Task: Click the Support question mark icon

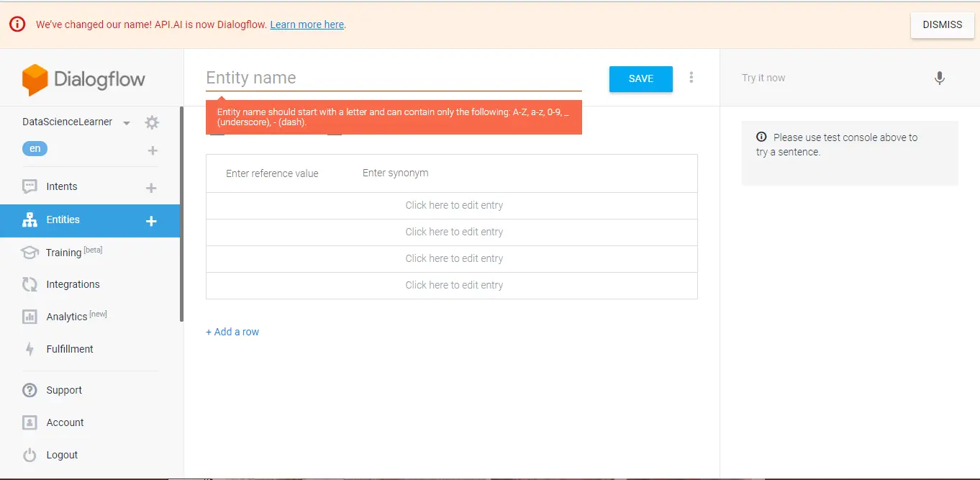Action: click(x=30, y=390)
